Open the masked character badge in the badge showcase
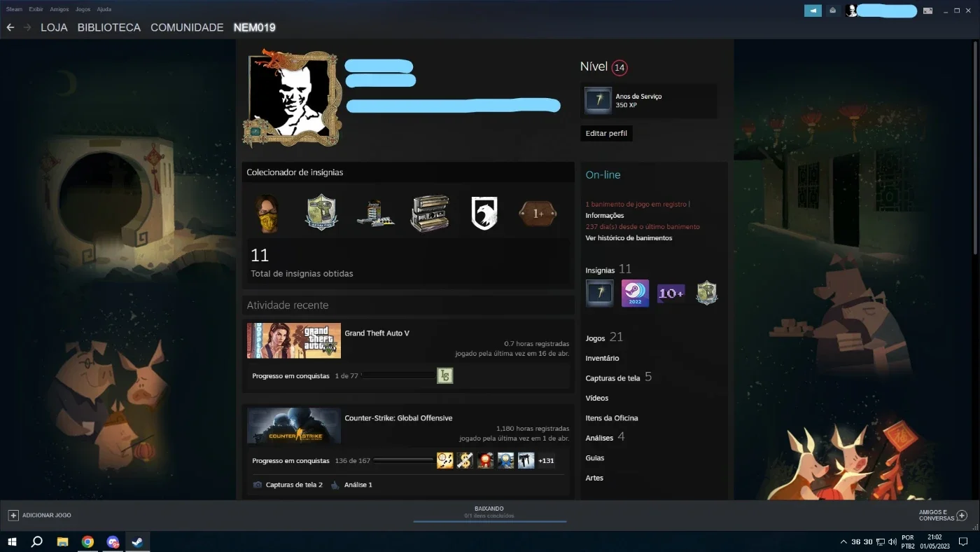Viewport: 980px width, 552px height. point(267,214)
